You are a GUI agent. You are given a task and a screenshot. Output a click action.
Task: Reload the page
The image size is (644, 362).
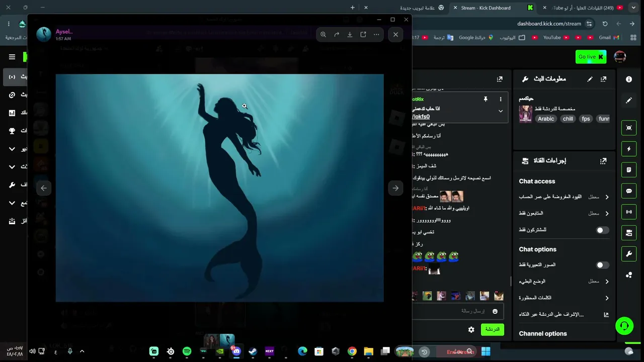pos(605,24)
